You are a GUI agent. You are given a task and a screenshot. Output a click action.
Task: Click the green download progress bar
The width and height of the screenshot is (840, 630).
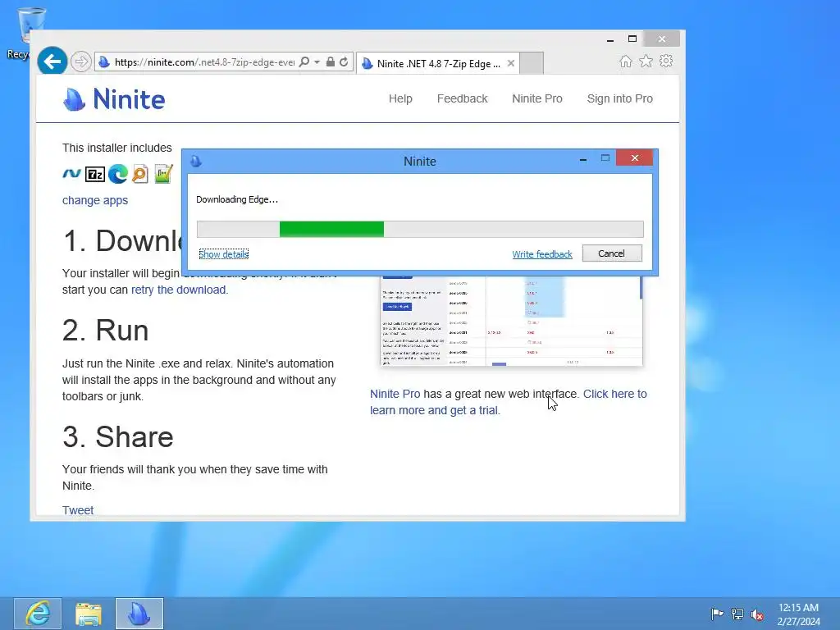[x=331, y=229]
